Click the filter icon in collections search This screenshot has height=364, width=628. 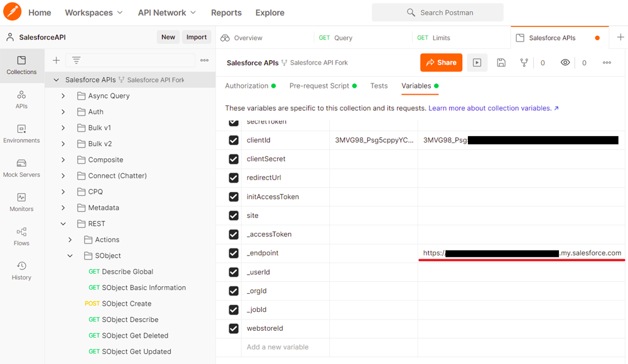tap(76, 60)
